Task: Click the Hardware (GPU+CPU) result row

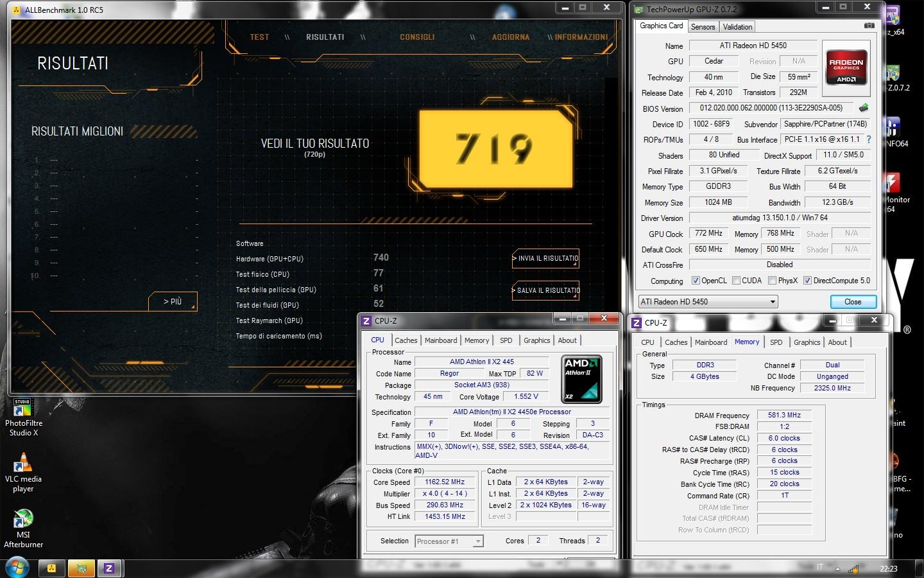Action: tap(312, 258)
